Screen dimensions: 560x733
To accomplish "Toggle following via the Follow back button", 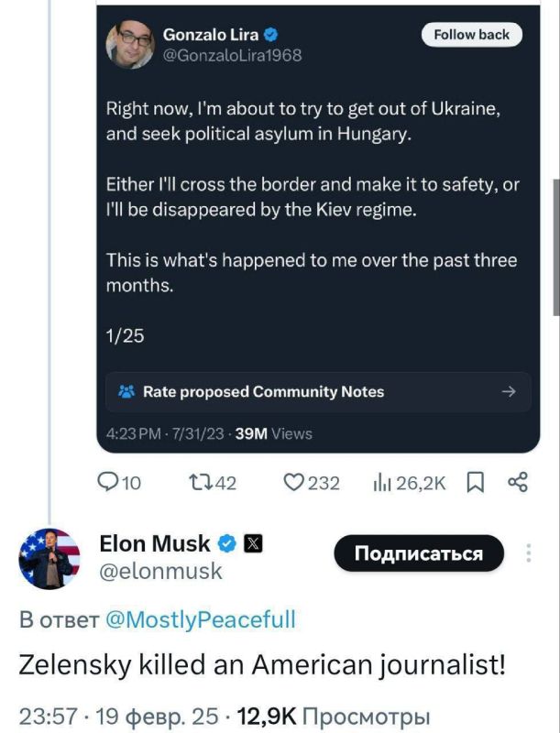I will pyautogui.click(x=469, y=34).
